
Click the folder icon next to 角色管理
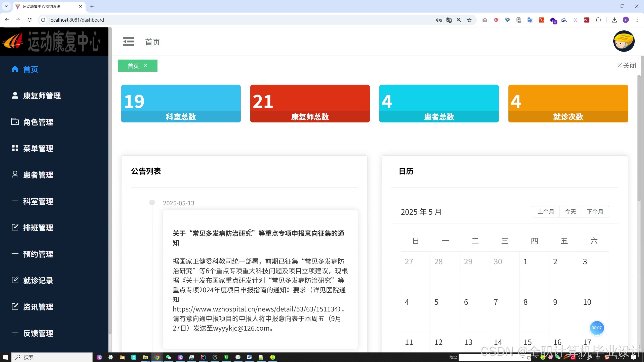[15, 122]
